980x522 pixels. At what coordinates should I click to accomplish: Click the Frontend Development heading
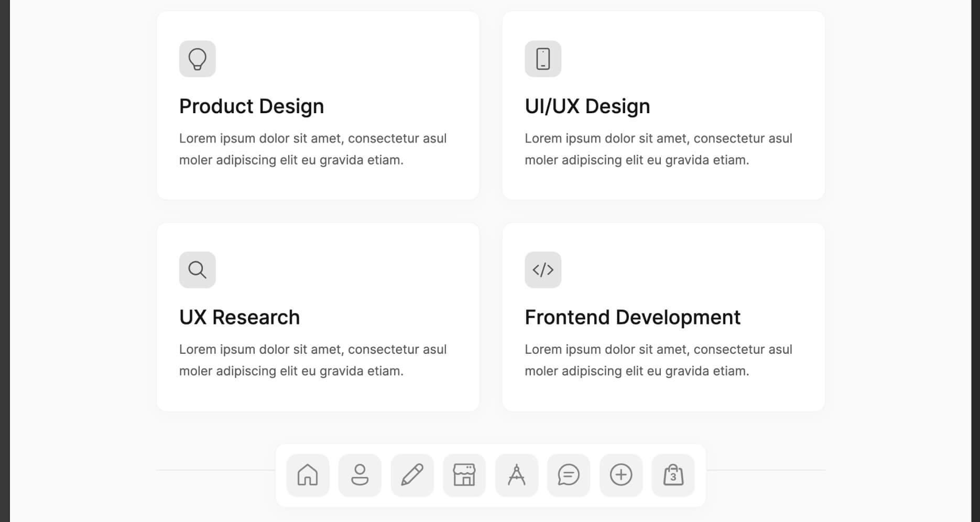pos(632,317)
